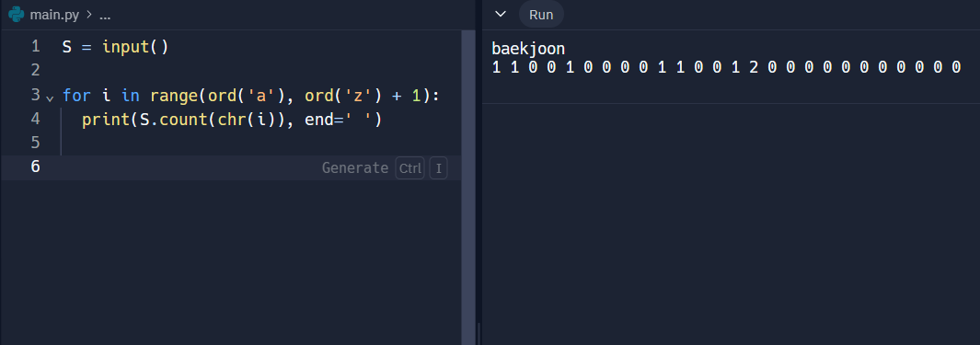Open the breadcrumb ellipsis after main.py
Viewport: 980px width, 345px height.
[x=105, y=15]
